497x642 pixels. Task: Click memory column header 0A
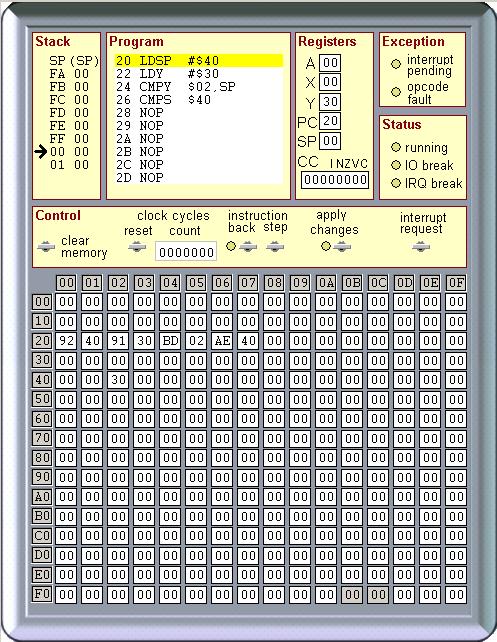pyautogui.click(x=326, y=283)
